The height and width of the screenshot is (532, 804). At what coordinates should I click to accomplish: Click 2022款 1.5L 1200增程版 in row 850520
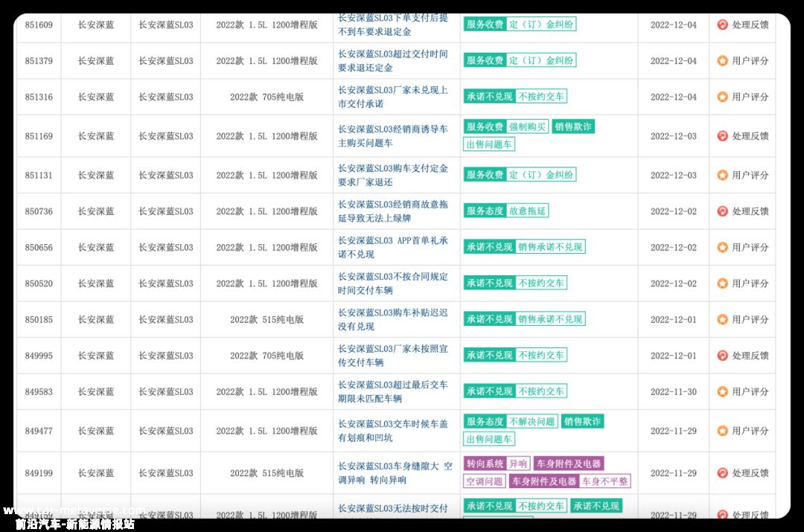click(x=267, y=283)
